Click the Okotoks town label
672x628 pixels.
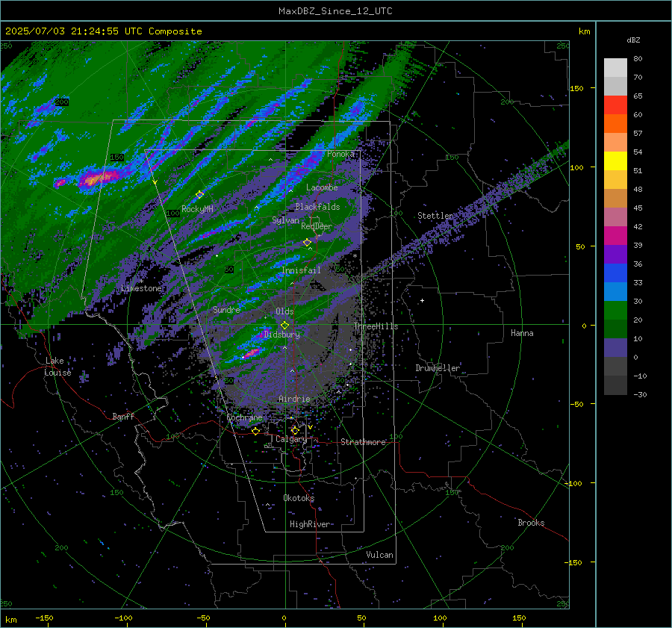299,498
